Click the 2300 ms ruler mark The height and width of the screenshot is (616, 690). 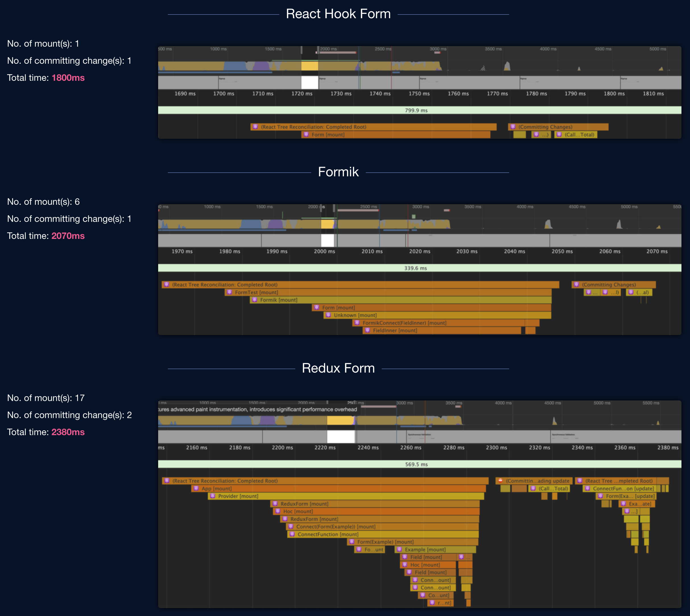[496, 447]
